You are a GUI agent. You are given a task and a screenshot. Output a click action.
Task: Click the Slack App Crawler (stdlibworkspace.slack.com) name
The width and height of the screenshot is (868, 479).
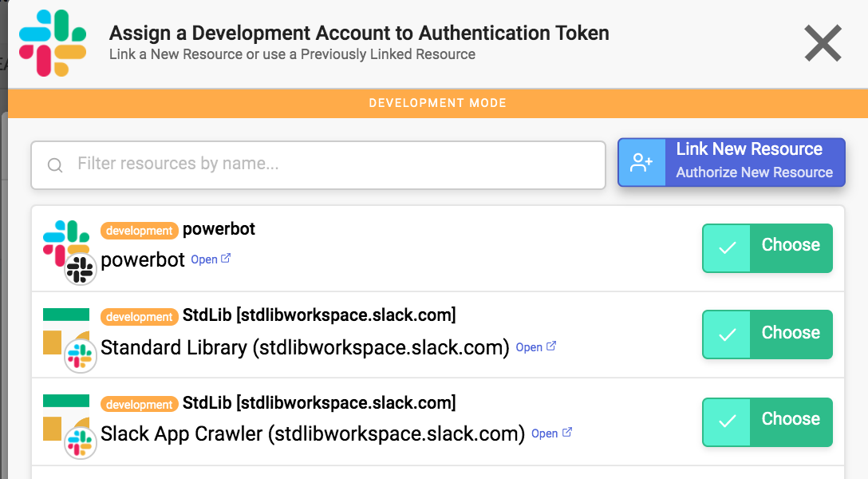[313, 434]
